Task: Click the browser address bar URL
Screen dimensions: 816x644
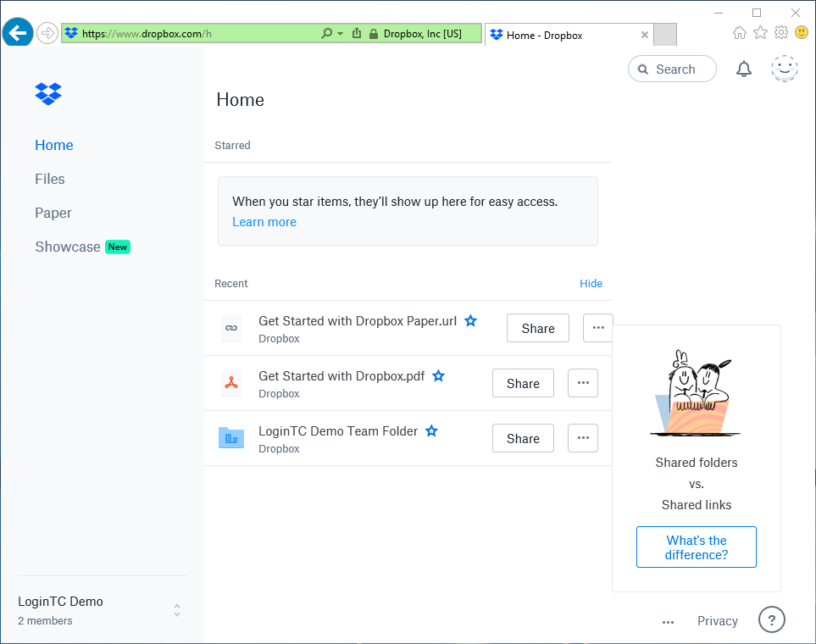Action: (x=147, y=34)
